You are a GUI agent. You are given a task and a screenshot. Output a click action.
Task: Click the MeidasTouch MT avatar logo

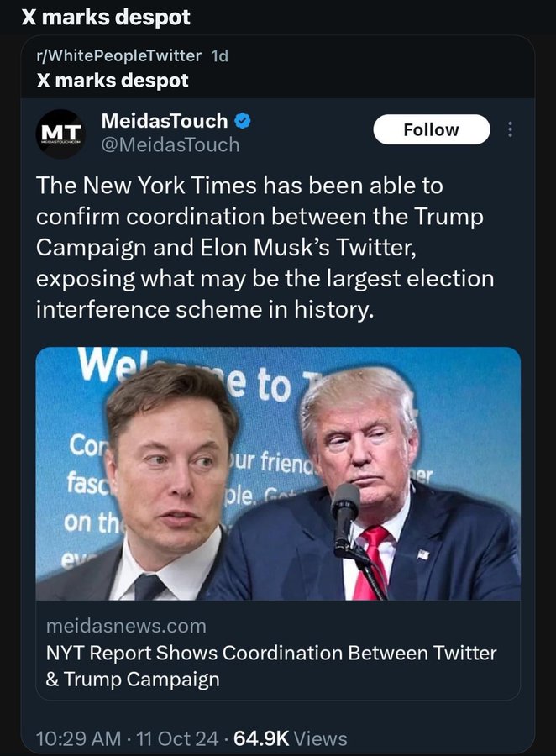click(x=62, y=133)
